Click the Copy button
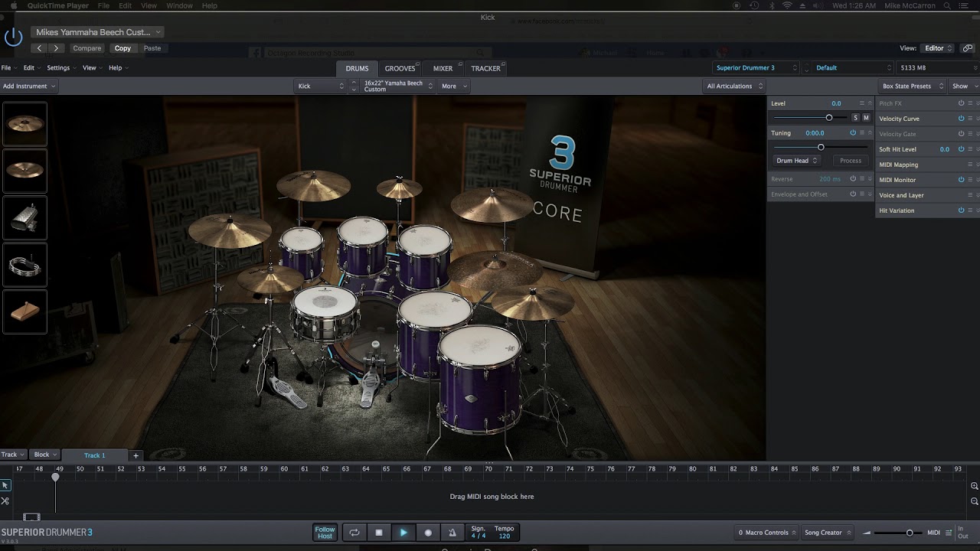980x551 pixels. point(122,48)
